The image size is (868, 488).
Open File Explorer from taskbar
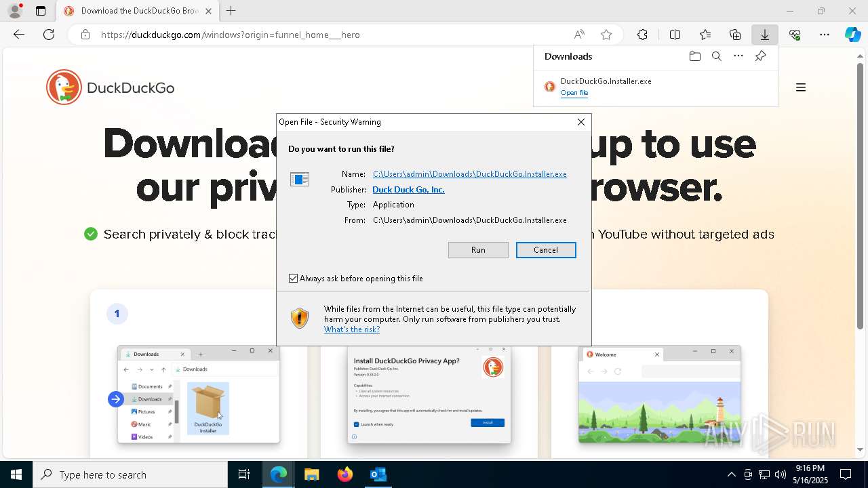point(311,474)
